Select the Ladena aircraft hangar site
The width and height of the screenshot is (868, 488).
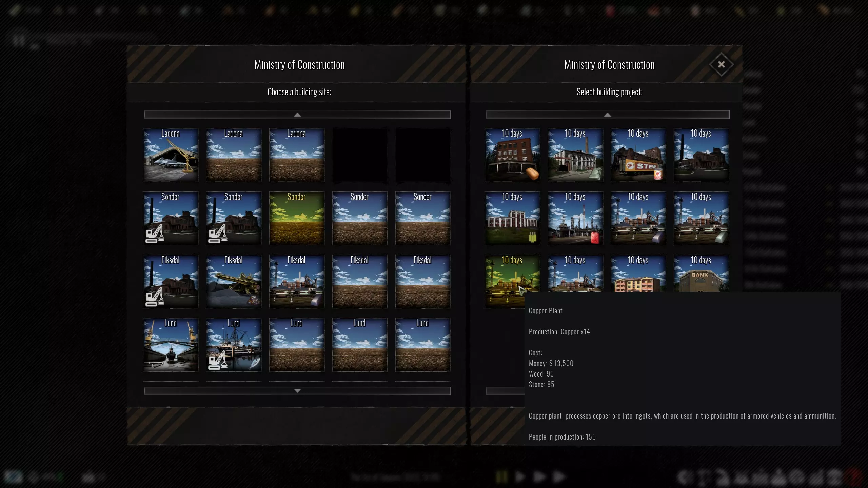coord(171,155)
